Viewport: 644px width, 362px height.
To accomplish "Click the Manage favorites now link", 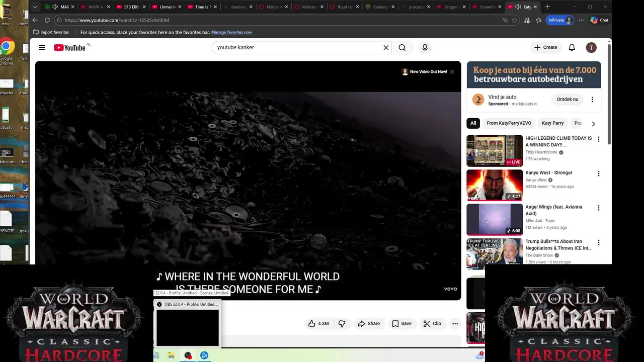I will pos(231,32).
